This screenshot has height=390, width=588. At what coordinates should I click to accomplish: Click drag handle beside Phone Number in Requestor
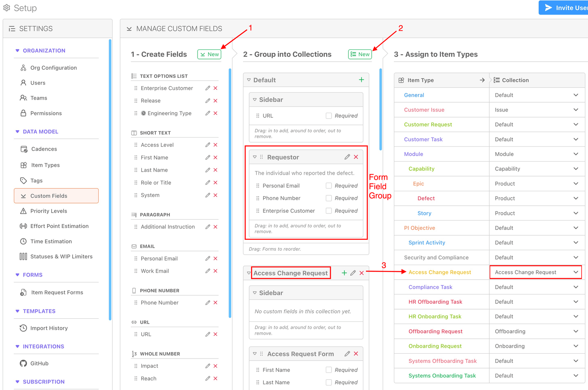[258, 198]
